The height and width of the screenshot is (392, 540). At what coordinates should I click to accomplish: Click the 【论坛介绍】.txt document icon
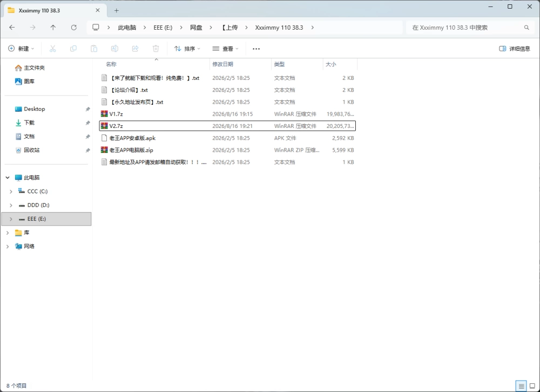click(x=104, y=90)
